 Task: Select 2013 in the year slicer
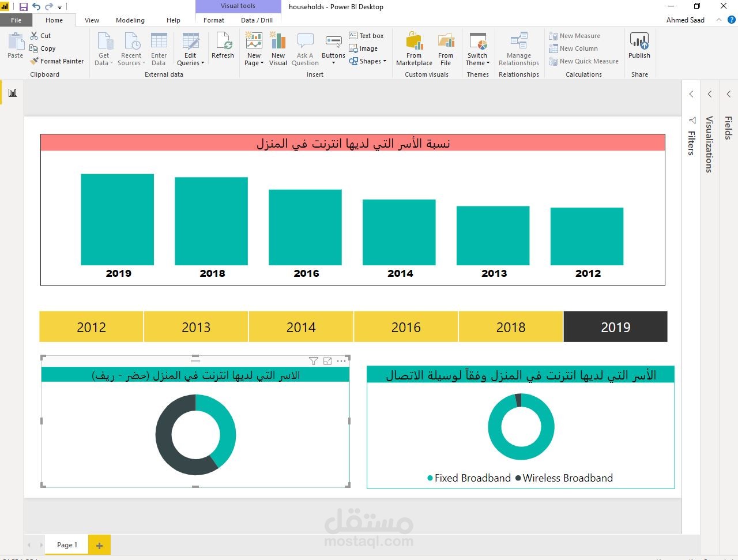point(196,326)
